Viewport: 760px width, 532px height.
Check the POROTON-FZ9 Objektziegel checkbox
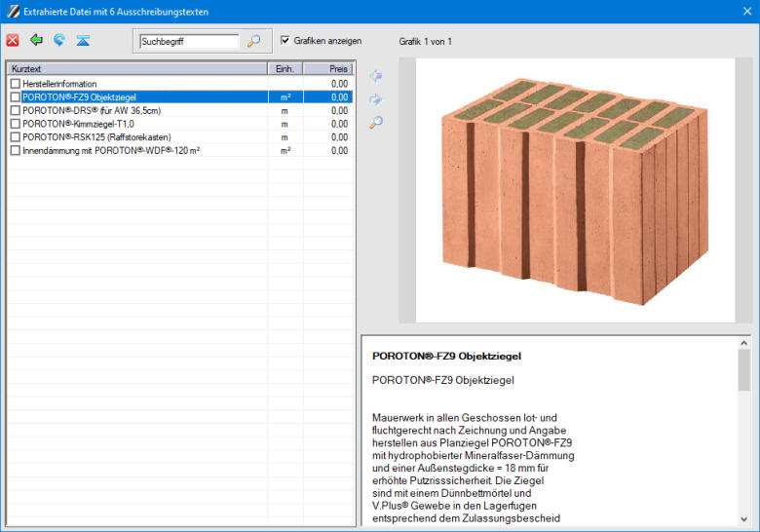[x=16, y=96]
